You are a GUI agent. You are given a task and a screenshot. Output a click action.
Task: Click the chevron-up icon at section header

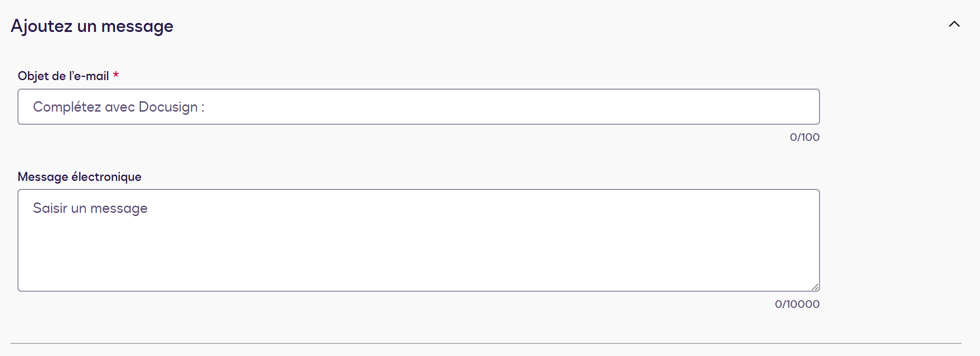[x=954, y=24]
